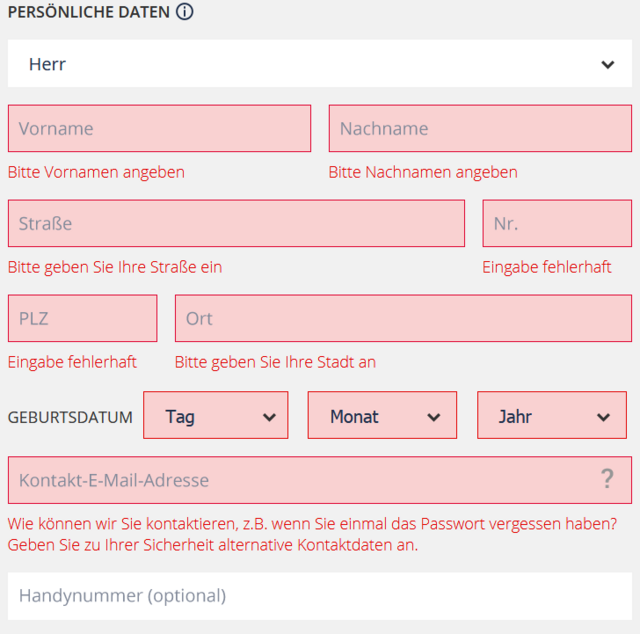Expand the Tag birthday dropdown
Screen dimensions: 640x634
216,415
